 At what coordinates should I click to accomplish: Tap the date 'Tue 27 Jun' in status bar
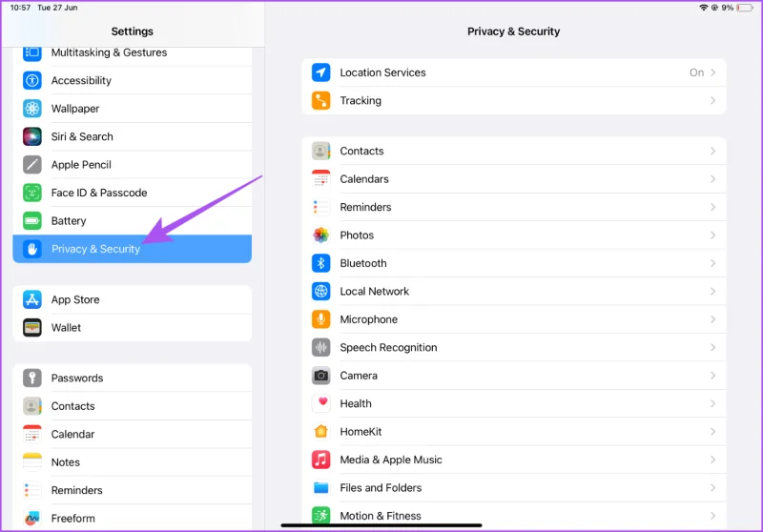57,8
